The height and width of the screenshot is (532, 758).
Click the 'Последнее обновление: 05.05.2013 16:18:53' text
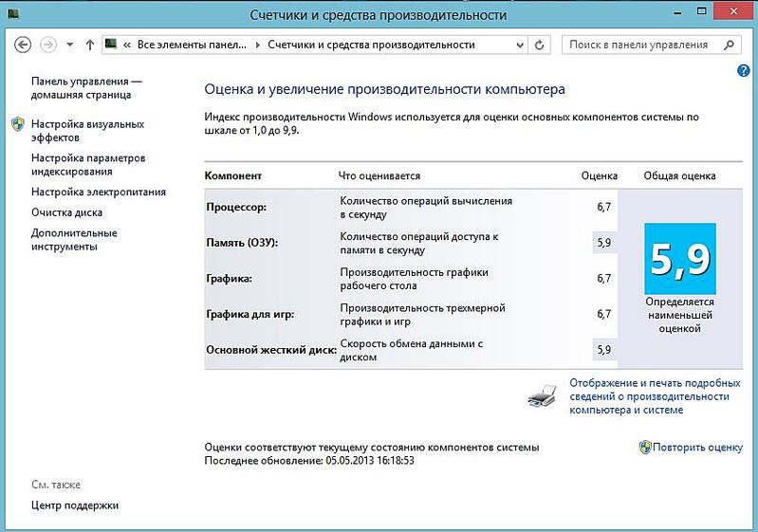(x=309, y=461)
